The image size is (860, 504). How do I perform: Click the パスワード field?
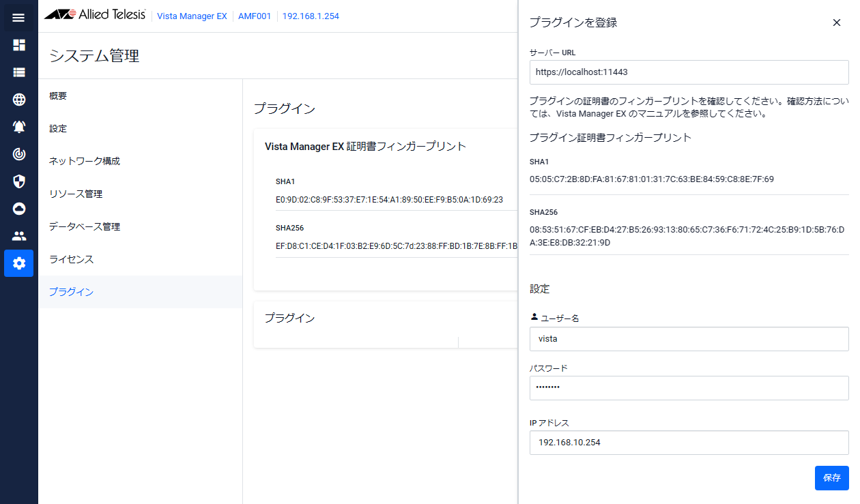(x=689, y=388)
